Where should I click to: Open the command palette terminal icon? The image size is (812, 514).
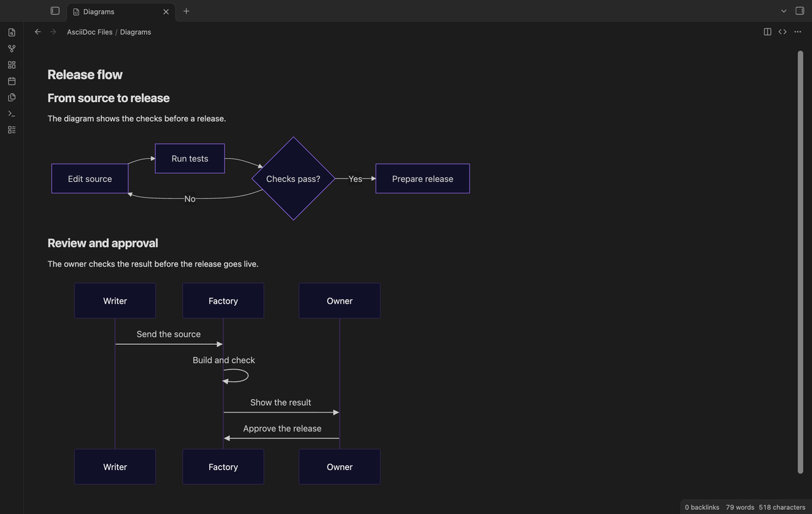[12, 114]
